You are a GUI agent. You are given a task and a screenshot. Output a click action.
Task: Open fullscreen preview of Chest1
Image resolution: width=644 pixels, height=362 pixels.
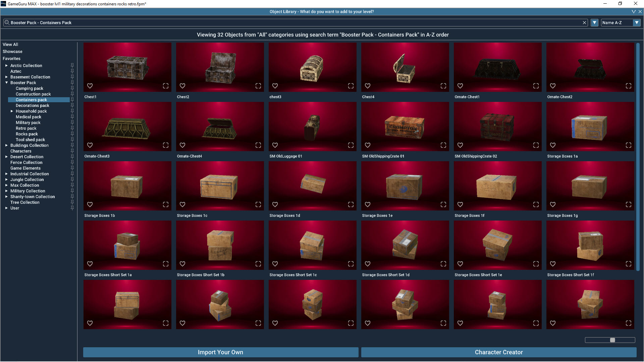point(166,86)
